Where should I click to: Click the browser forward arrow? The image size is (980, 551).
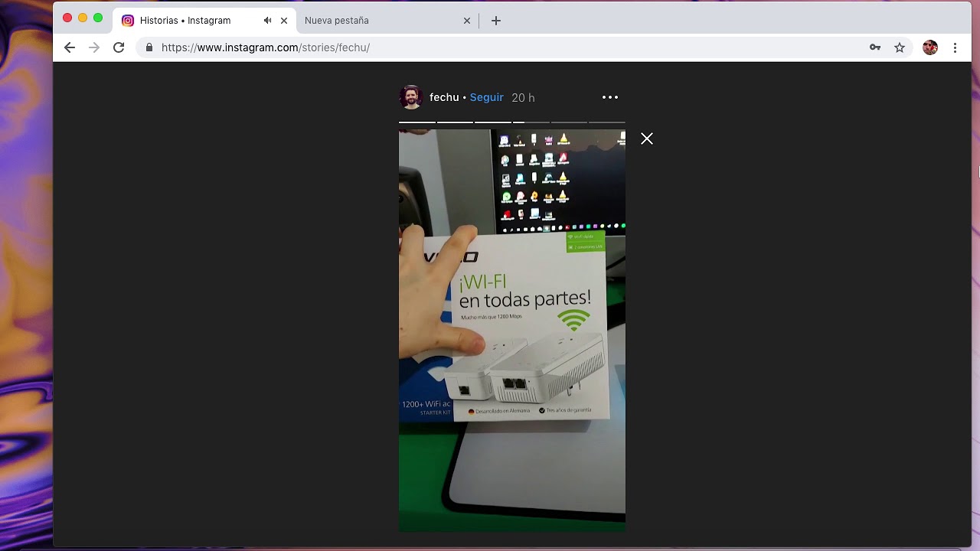pos(94,47)
